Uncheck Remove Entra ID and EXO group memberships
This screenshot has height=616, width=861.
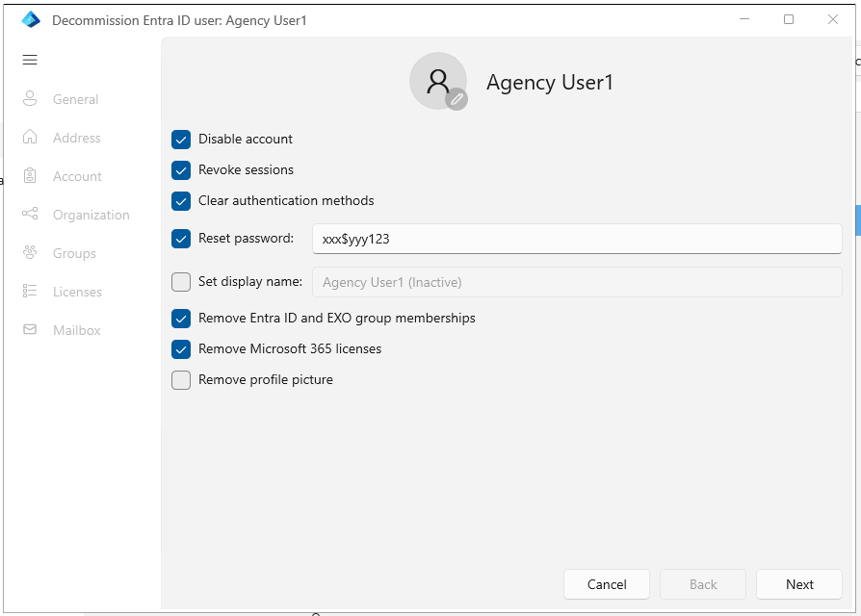point(181,319)
